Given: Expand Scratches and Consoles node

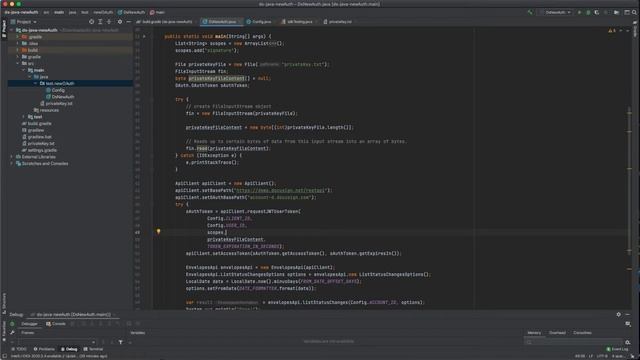Looking at the screenshot, I should pos(11,163).
